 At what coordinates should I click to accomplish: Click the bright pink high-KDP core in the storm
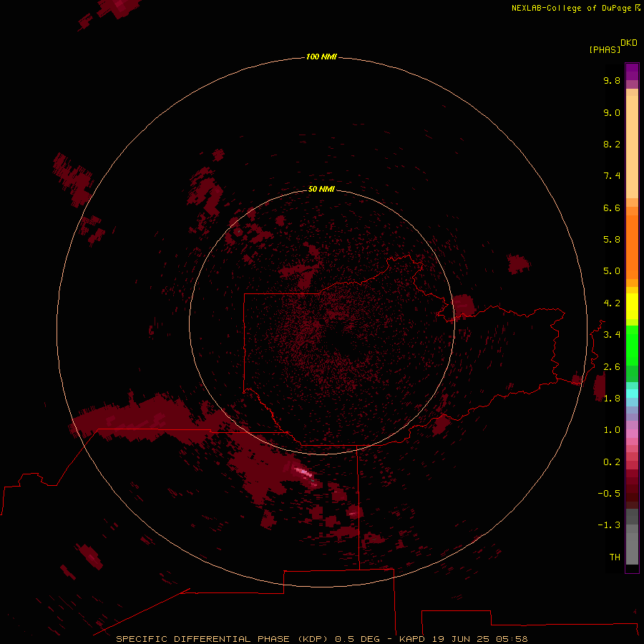click(303, 473)
